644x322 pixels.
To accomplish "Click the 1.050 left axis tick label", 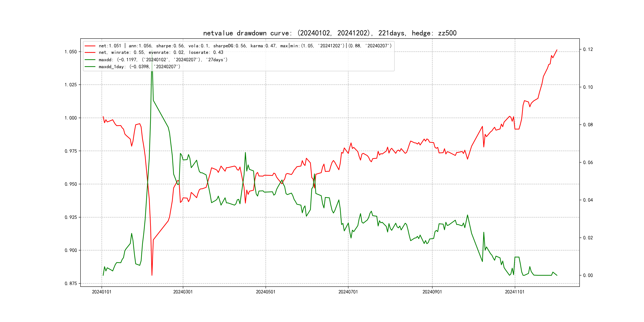I will tap(71, 52).
